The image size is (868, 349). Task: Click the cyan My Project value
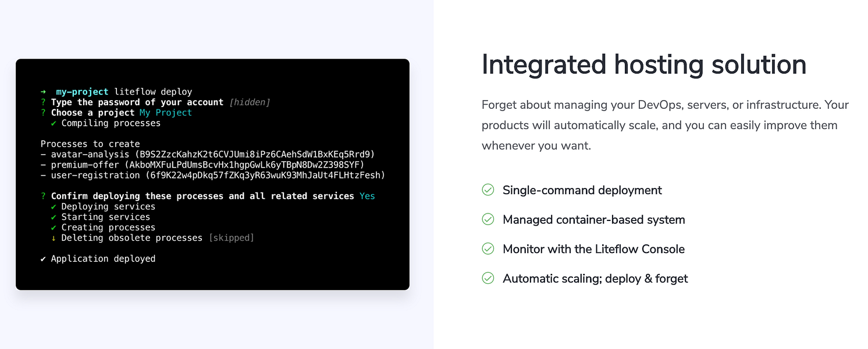tap(166, 113)
